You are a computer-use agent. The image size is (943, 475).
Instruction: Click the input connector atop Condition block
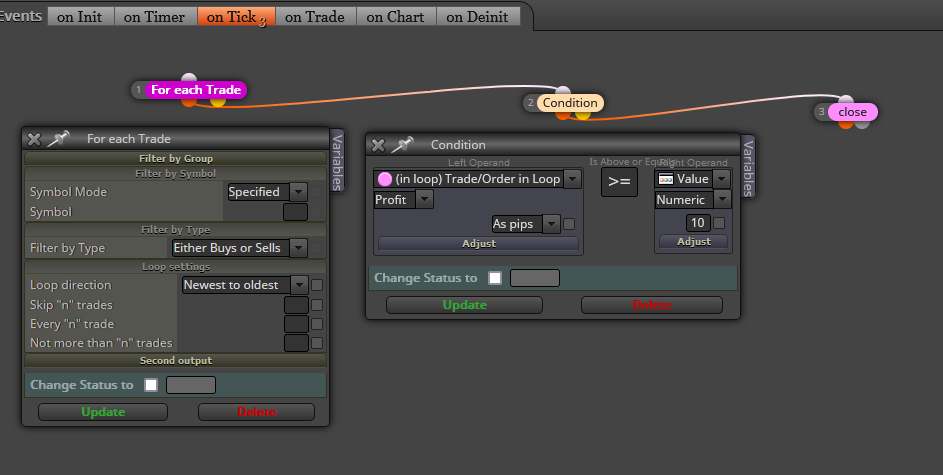pyautogui.click(x=563, y=91)
